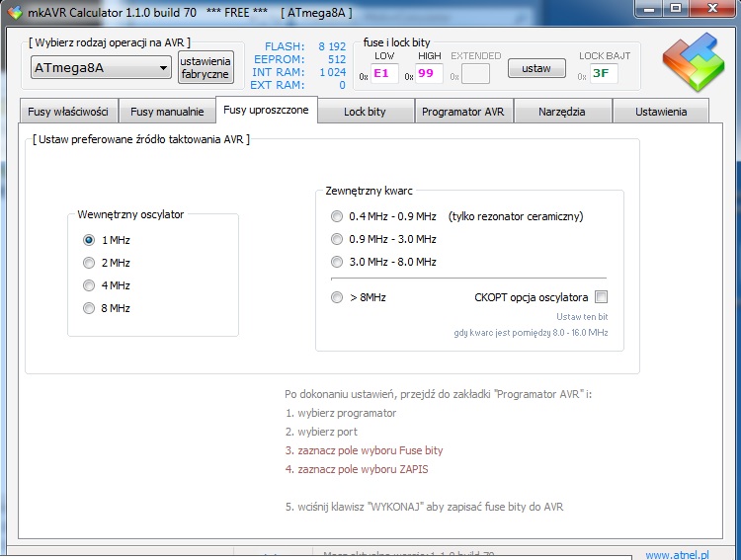Click the HIGH fuse value field 99
This screenshot has width=741, height=560.
pyautogui.click(x=429, y=73)
